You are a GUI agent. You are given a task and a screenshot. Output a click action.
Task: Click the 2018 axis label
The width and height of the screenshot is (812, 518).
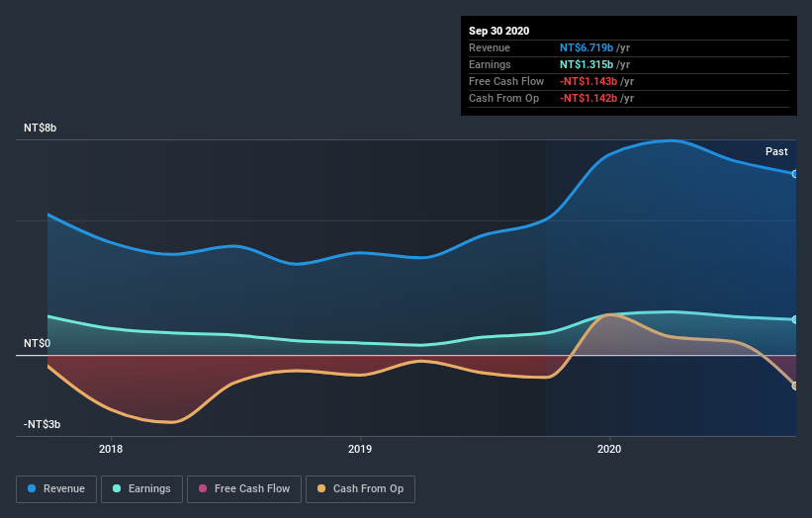tap(111, 449)
